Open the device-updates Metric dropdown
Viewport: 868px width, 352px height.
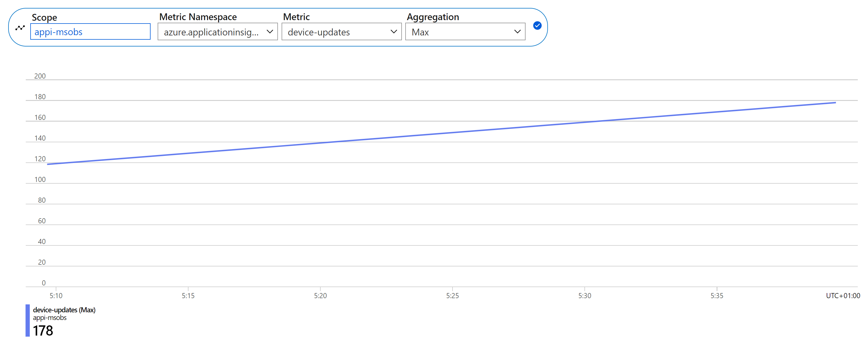coord(341,32)
